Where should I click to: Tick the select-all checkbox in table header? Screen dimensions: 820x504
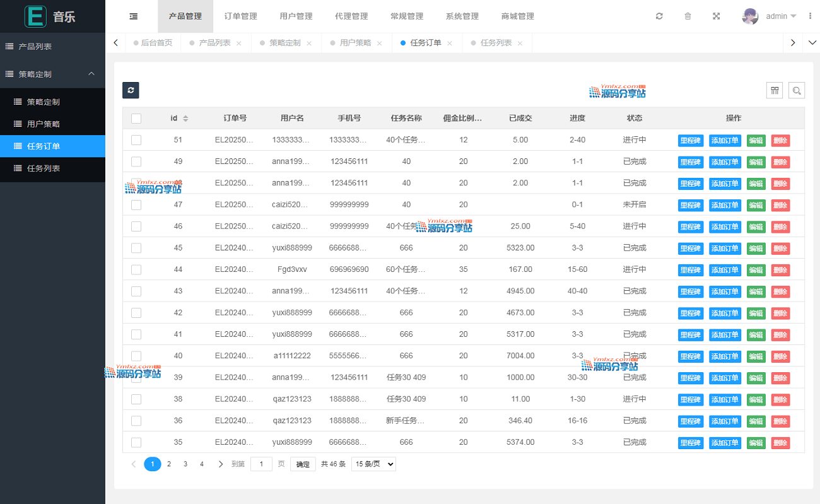[x=136, y=119]
